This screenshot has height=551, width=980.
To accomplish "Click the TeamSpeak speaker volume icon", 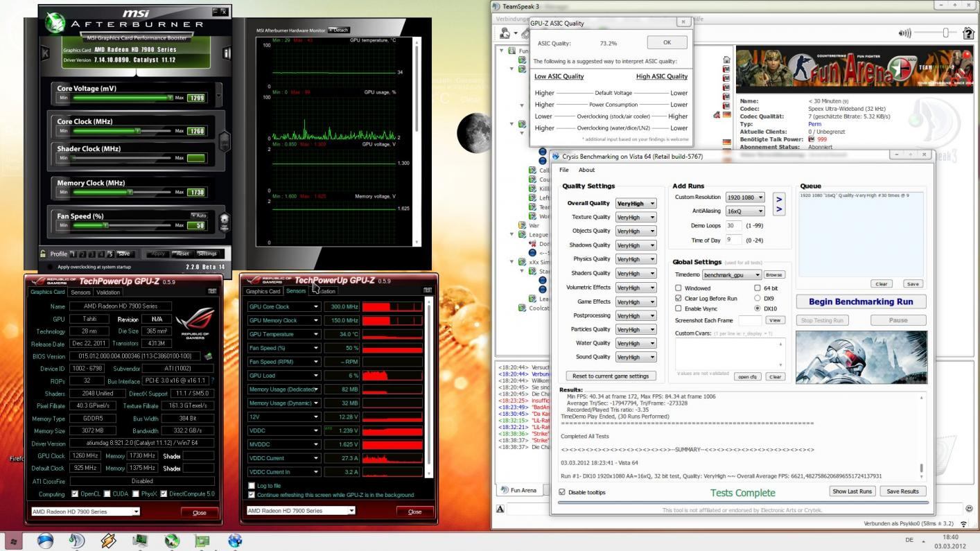I will pos(904,33).
